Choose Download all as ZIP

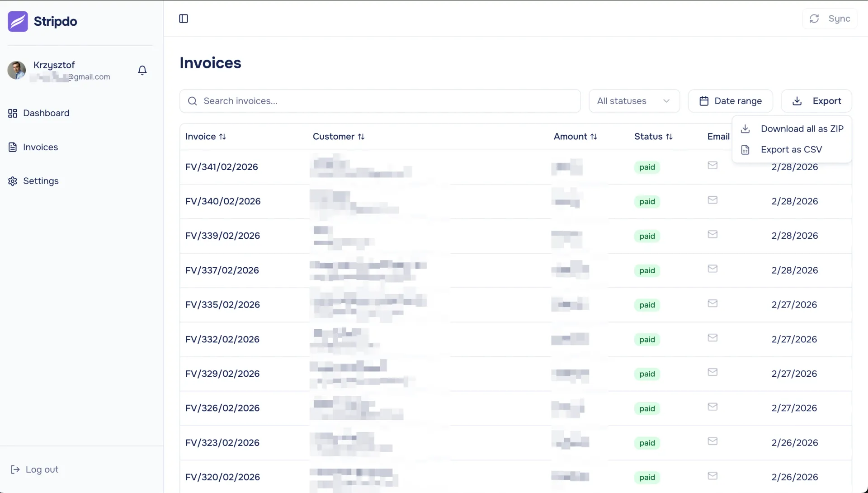(802, 129)
